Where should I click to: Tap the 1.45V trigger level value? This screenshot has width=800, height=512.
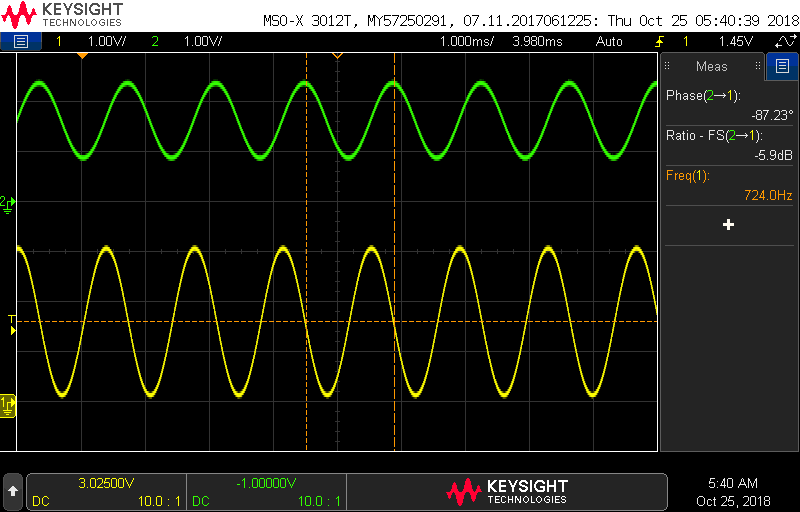736,41
